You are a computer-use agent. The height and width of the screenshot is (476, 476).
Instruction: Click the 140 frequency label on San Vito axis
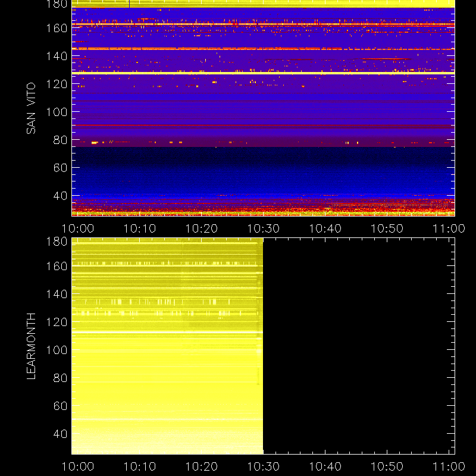click(57, 56)
